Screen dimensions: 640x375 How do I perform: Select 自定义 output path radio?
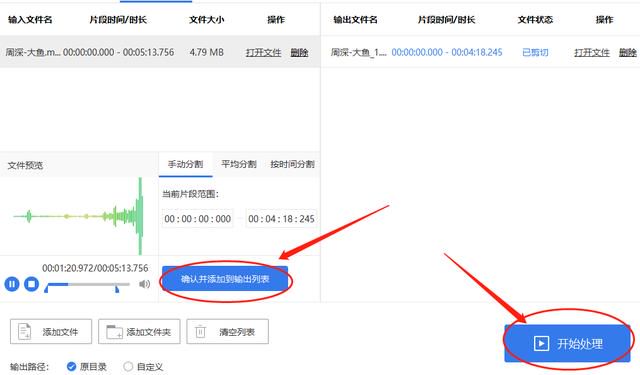pos(128,366)
